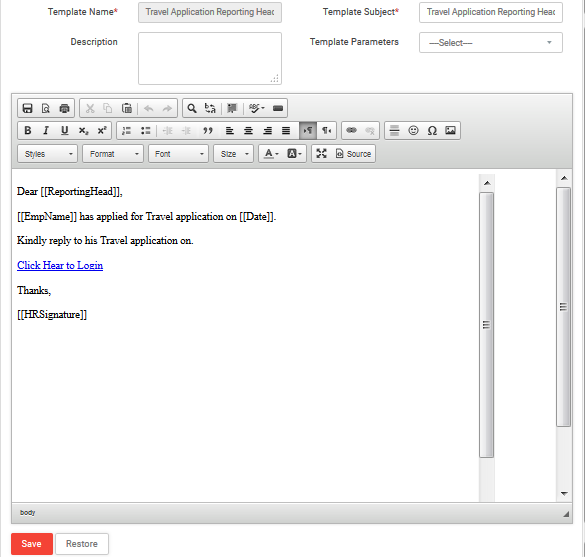Viewport: 585px width, 557px height.
Task: Open the Find search tool
Action: 192,109
